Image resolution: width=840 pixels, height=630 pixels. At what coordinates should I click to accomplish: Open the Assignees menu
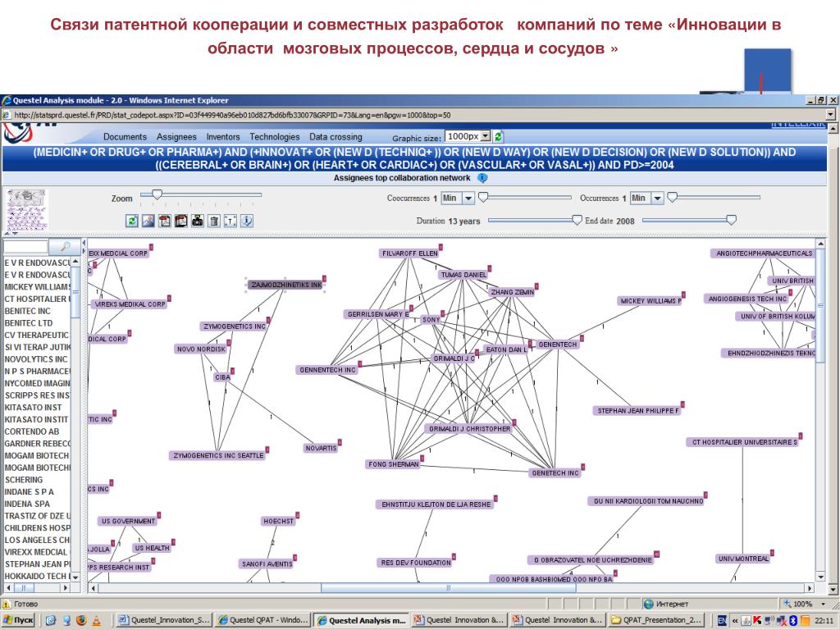(176, 137)
